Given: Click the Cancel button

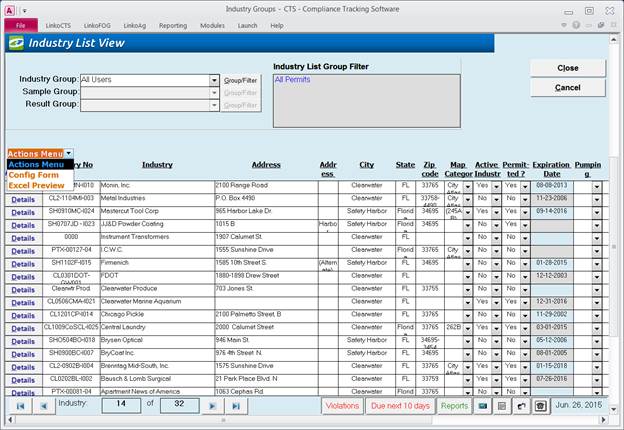Looking at the screenshot, I should pyautogui.click(x=567, y=88).
